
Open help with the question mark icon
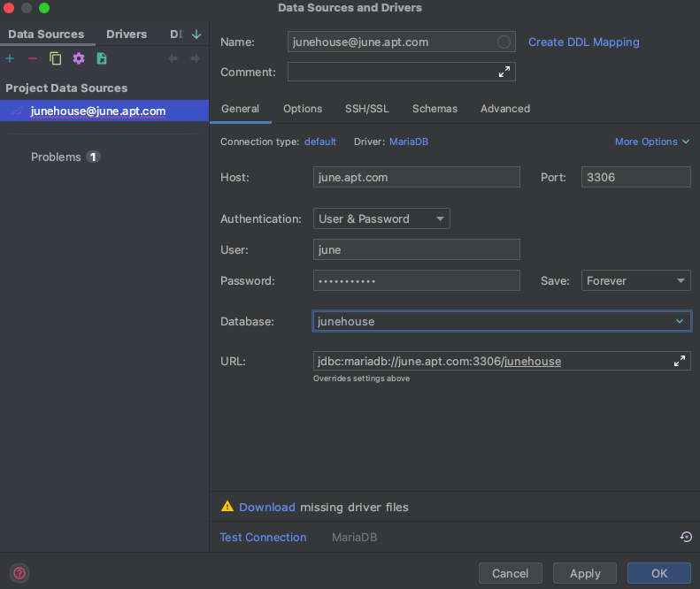19,573
